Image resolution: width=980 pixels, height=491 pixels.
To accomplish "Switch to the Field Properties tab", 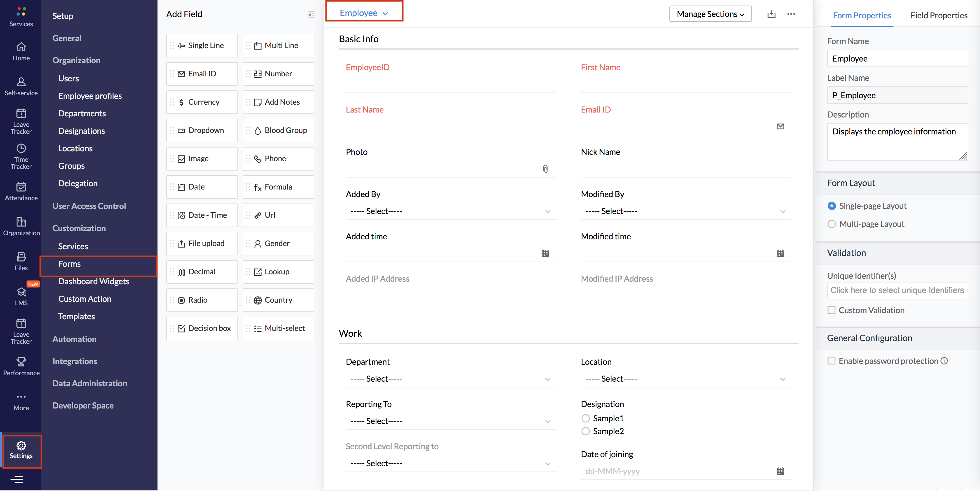I will point(939,15).
